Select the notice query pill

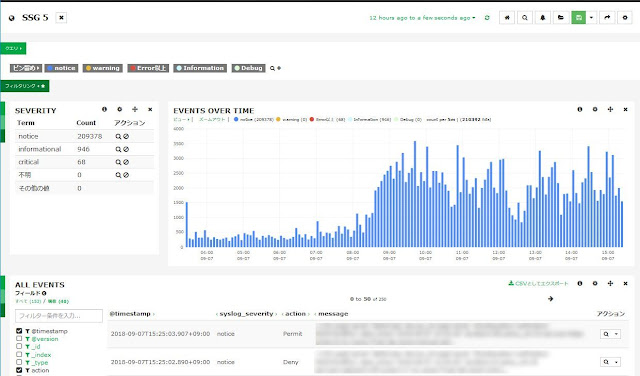[61, 68]
